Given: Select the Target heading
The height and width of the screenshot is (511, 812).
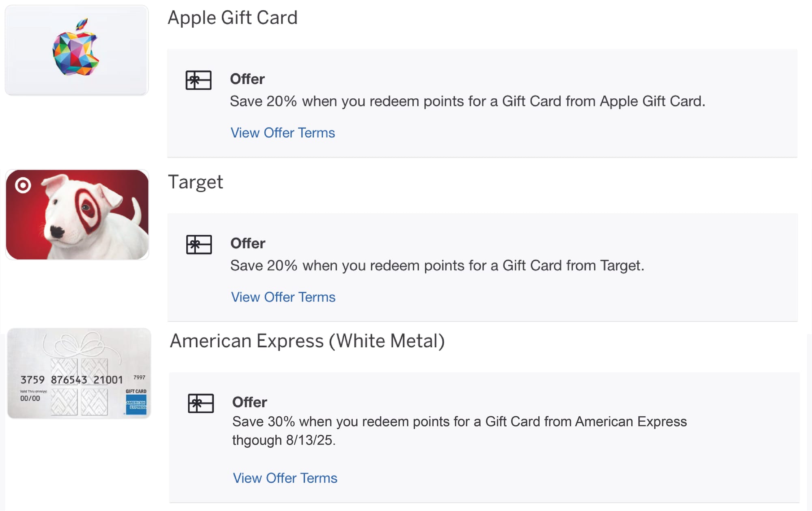Looking at the screenshot, I should click(x=195, y=182).
